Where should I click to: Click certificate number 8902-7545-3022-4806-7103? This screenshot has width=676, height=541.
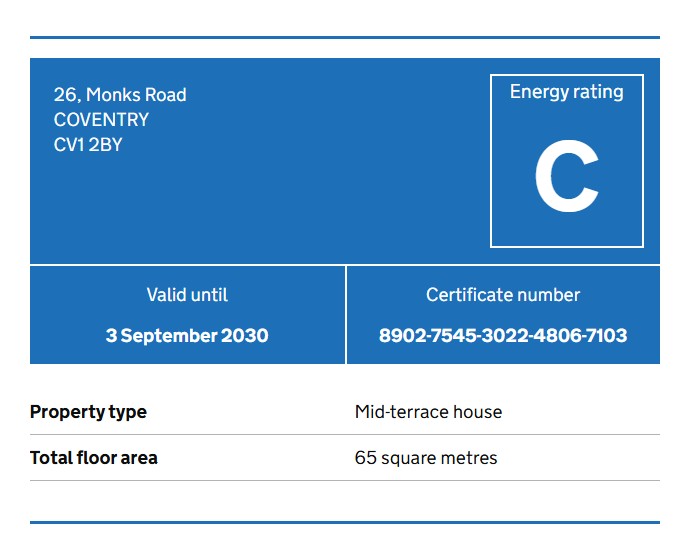[x=503, y=335]
